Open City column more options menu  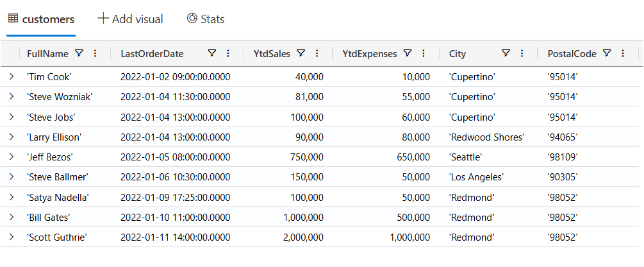(522, 54)
